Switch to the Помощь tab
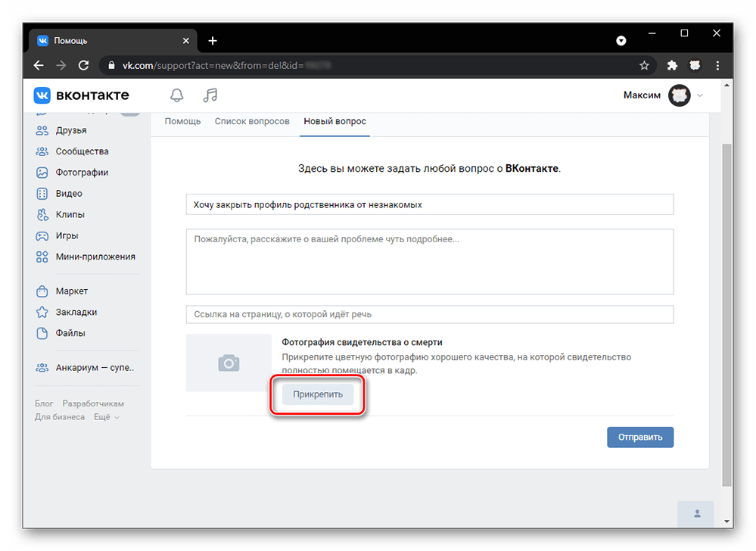This screenshot has width=756, height=551. pyautogui.click(x=182, y=122)
